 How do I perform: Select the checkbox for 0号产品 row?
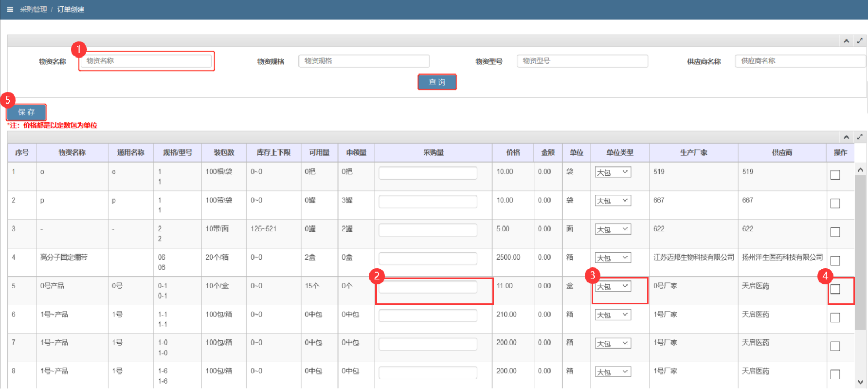835,289
